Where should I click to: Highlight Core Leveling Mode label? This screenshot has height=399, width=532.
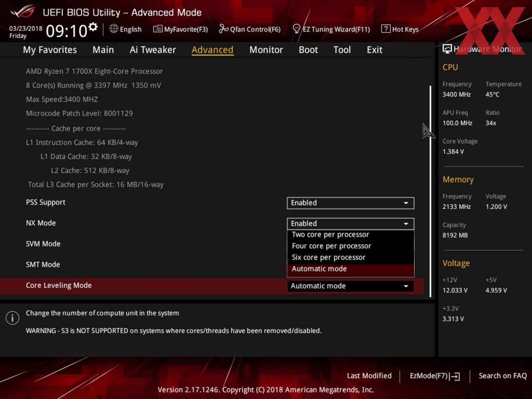pos(59,286)
